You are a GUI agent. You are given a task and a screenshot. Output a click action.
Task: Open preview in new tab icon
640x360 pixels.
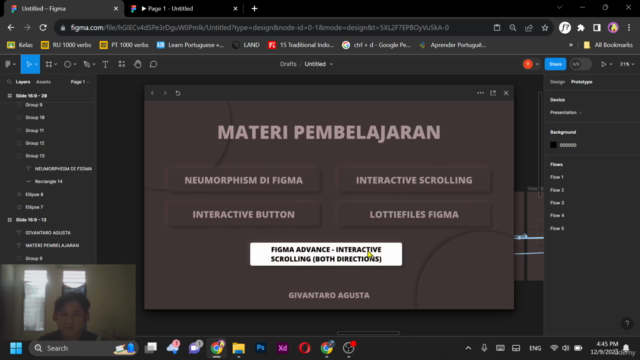(493, 93)
